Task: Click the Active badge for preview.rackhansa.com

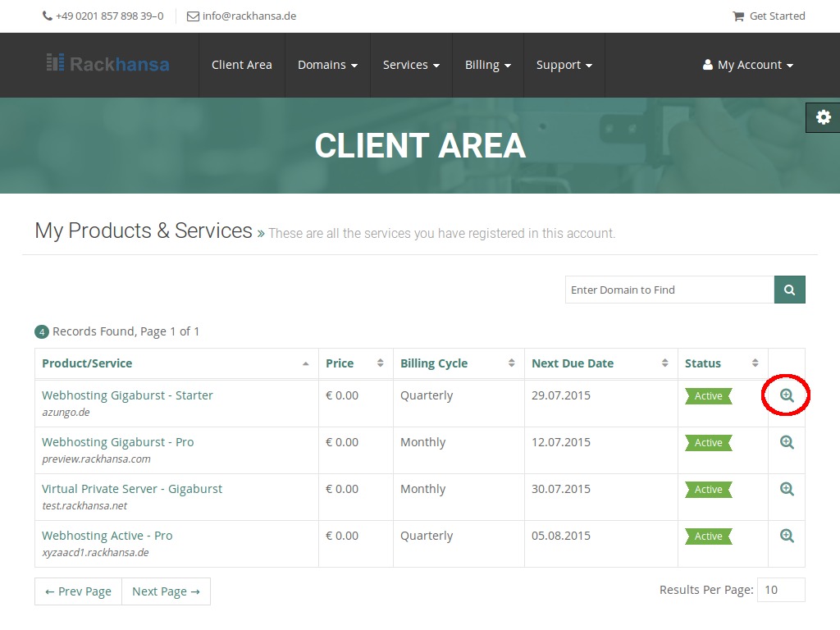Action: (x=708, y=442)
